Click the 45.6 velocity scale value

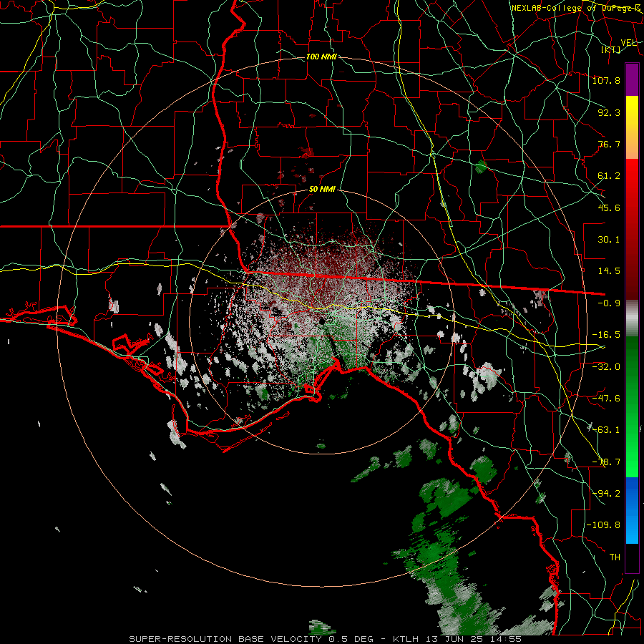609,208
